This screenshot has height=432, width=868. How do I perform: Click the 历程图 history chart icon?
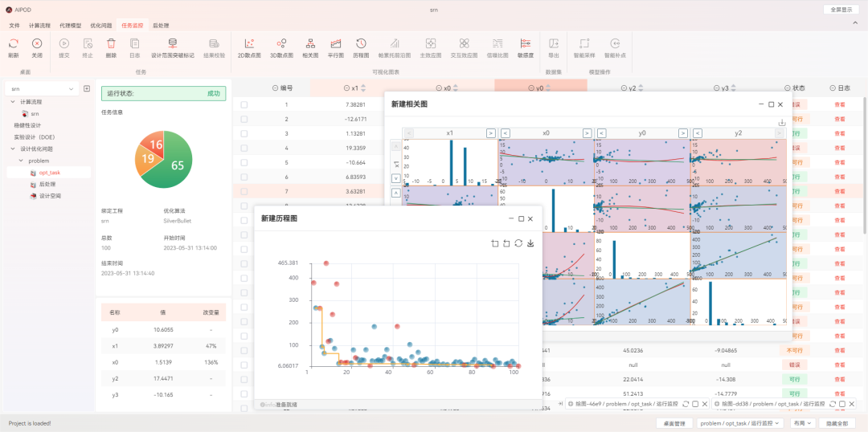362,43
